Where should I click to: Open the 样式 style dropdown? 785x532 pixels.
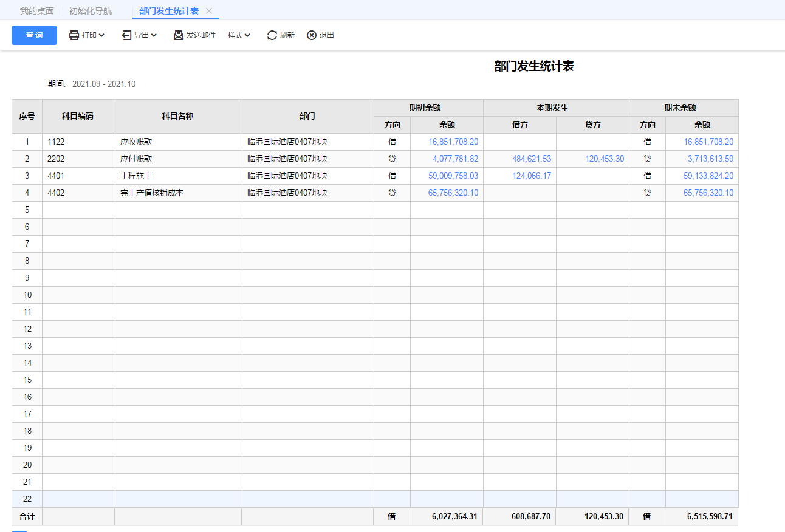pos(239,35)
